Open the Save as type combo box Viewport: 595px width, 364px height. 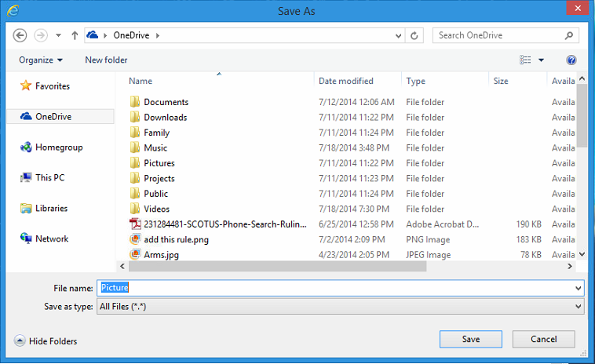(x=340, y=307)
